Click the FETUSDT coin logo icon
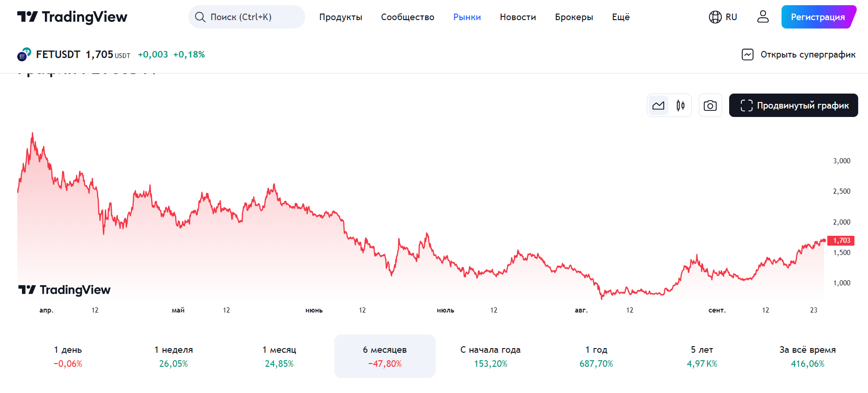This screenshot has height=393, width=868. click(x=24, y=54)
